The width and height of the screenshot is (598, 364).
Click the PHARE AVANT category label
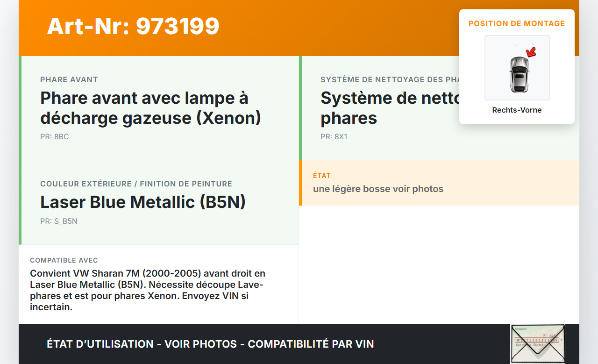[x=69, y=80]
